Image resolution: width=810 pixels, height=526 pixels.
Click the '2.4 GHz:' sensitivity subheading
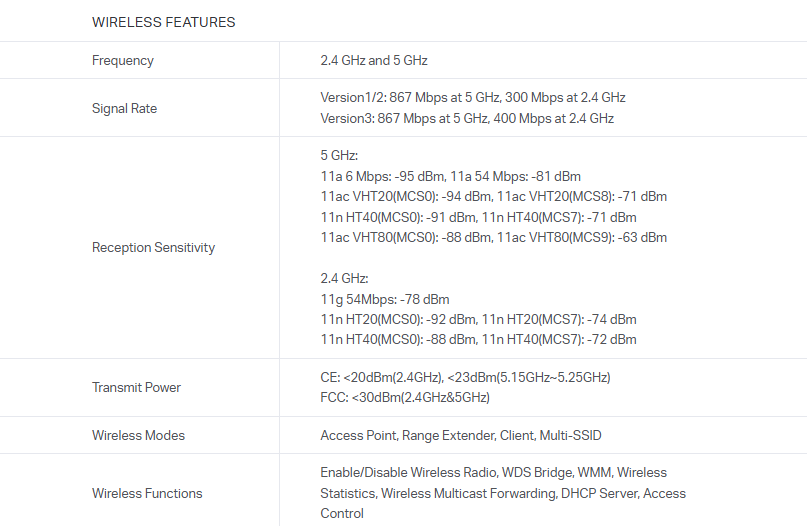(x=344, y=278)
